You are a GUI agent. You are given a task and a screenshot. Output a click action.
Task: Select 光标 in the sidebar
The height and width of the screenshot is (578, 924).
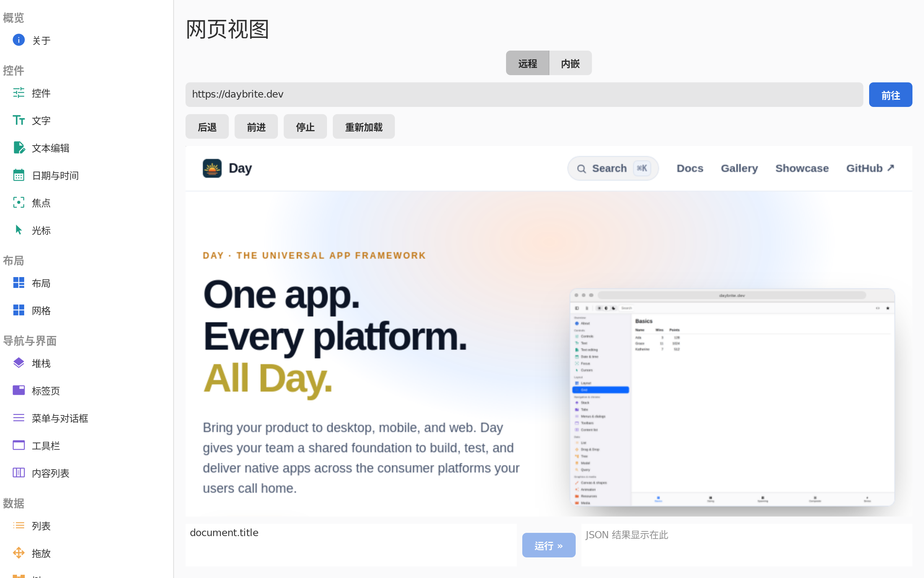point(87,230)
